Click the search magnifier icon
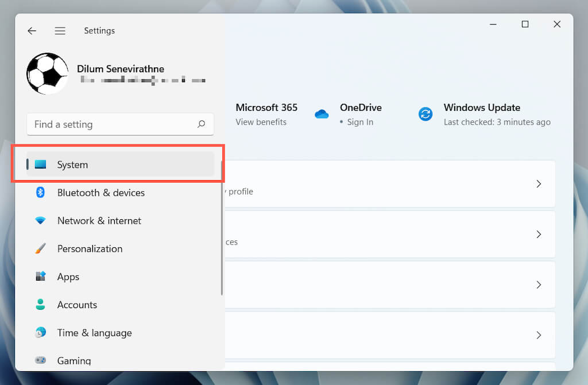 [201, 124]
